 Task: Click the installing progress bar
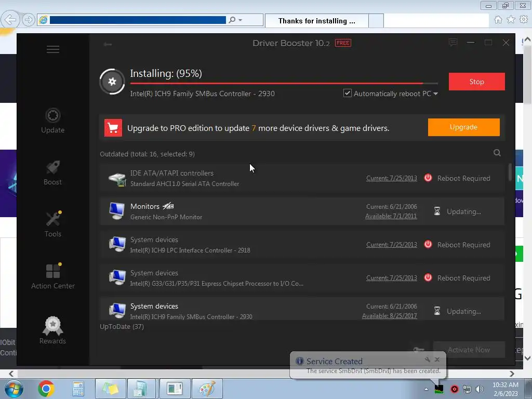pyautogui.click(x=284, y=83)
